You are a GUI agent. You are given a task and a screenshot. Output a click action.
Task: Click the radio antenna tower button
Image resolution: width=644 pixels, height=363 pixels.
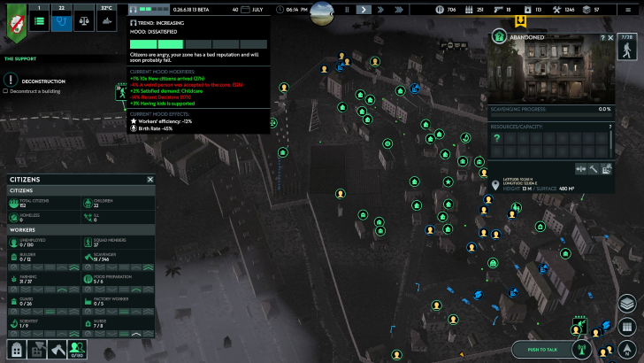click(581, 350)
